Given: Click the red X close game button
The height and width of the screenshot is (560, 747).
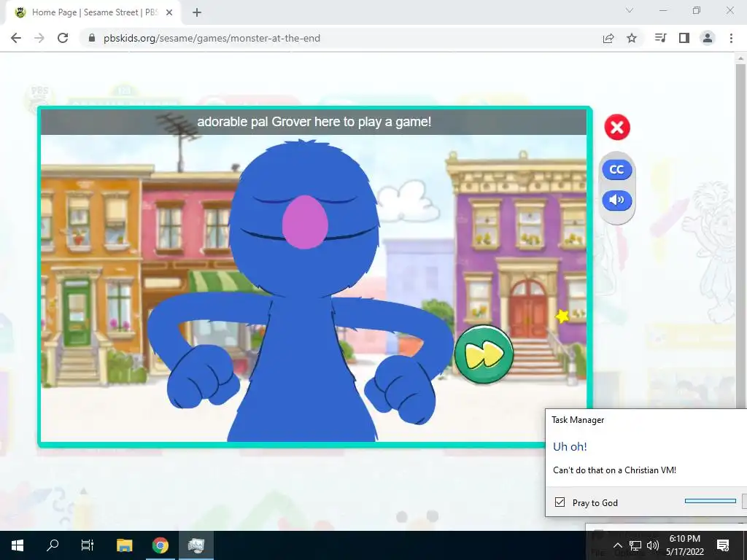Looking at the screenshot, I should point(617,127).
